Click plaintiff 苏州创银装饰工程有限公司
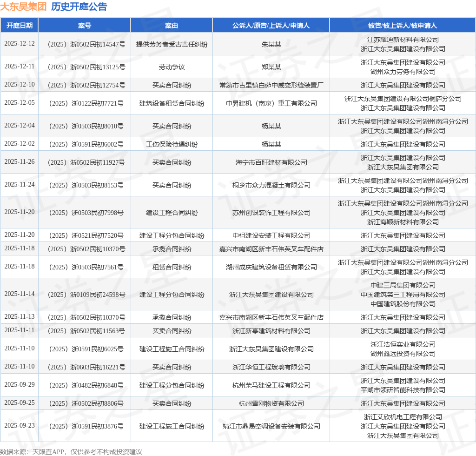 coord(271,213)
